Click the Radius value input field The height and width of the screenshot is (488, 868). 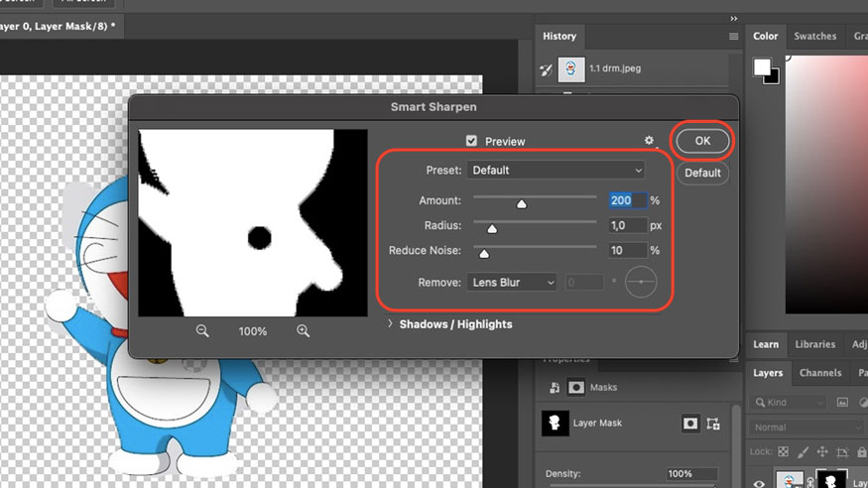tap(627, 225)
